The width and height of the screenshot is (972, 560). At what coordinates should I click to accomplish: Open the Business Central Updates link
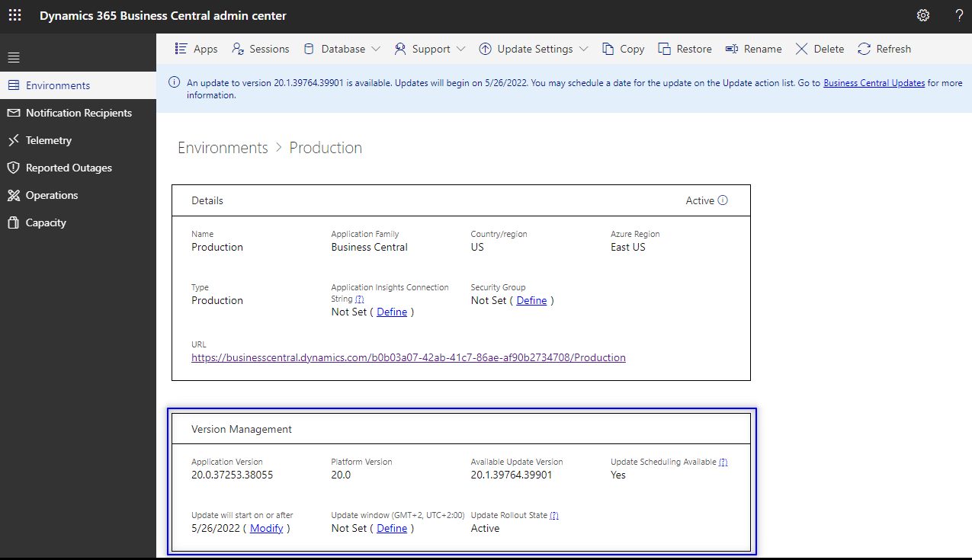click(x=874, y=82)
